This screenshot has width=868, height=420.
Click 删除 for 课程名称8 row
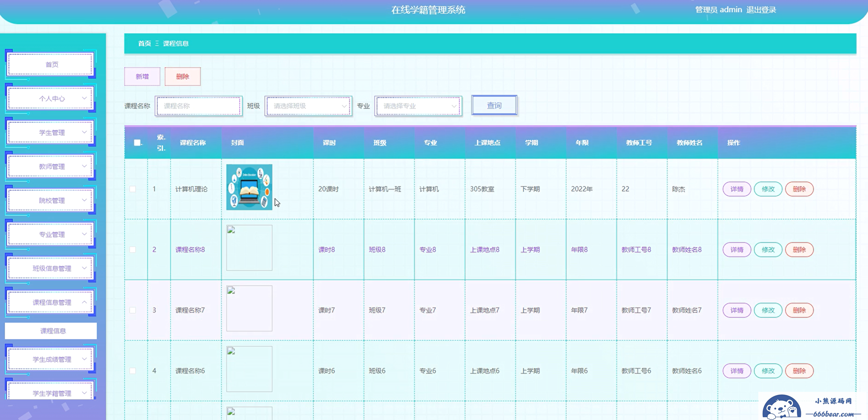[x=799, y=250]
